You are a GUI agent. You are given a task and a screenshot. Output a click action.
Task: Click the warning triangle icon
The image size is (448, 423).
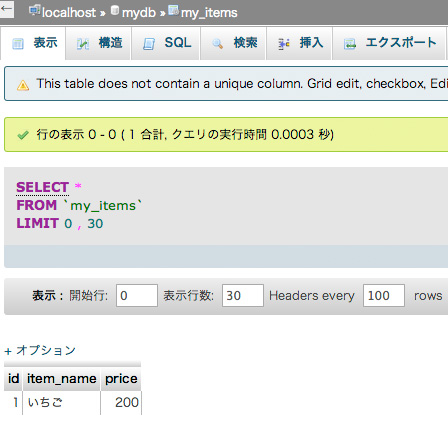click(23, 85)
